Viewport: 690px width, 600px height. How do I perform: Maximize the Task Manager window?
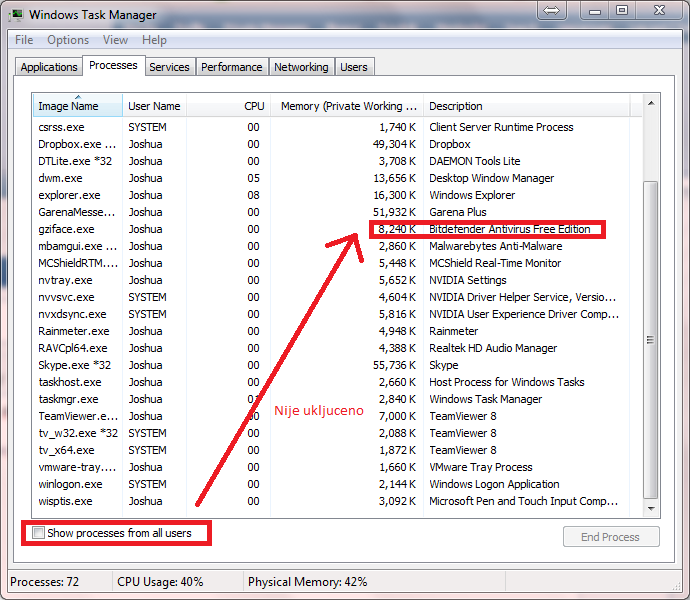coord(622,11)
